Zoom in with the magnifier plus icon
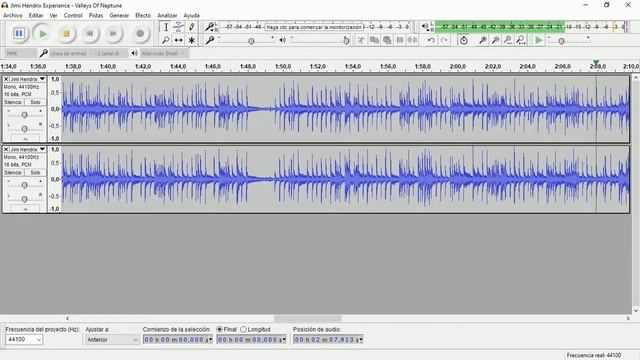640x360 pixels. (482, 40)
